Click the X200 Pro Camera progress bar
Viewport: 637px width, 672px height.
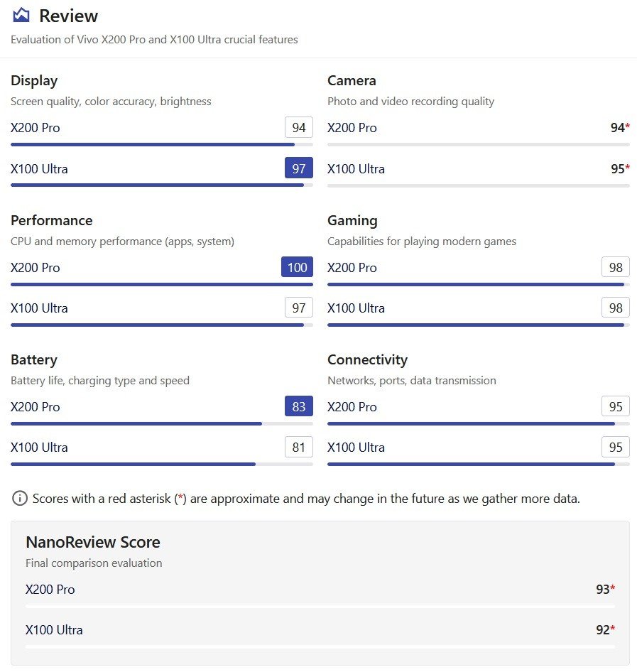[478, 144]
